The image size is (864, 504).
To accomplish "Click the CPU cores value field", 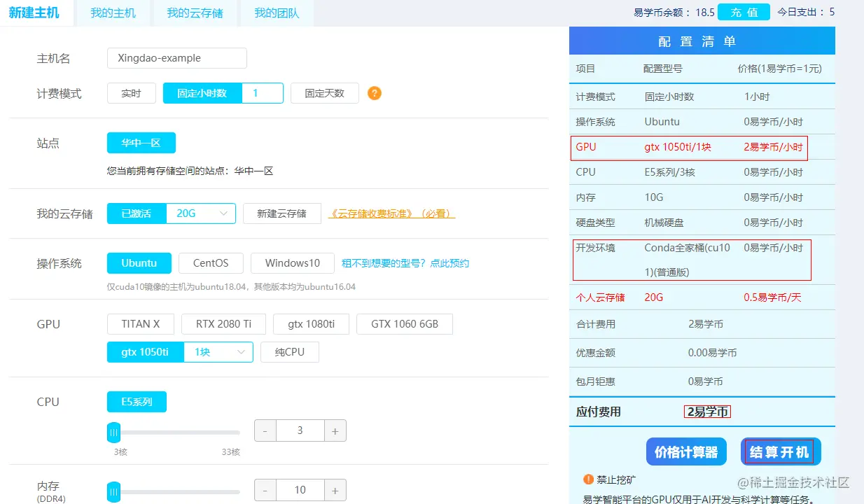I will (x=300, y=431).
